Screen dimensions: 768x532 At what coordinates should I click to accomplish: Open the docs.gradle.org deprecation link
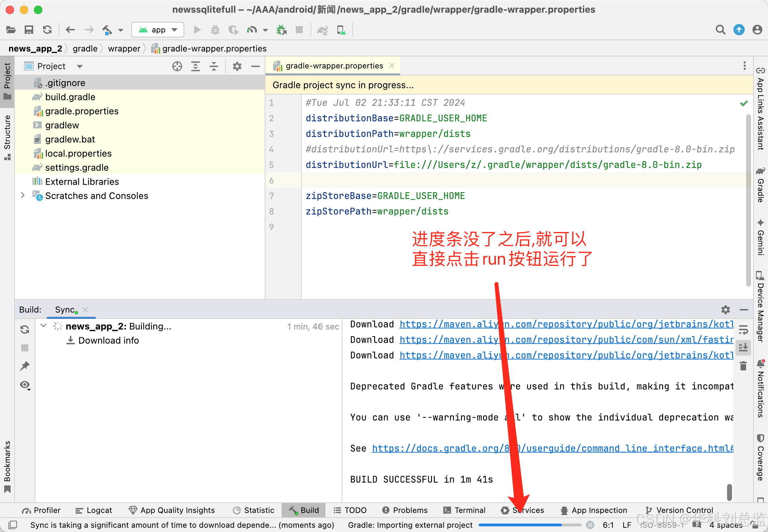(459, 448)
